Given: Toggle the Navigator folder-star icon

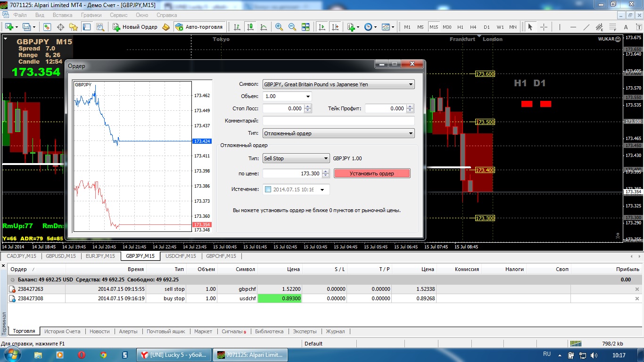Looking at the screenshot, I should [74, 27].
